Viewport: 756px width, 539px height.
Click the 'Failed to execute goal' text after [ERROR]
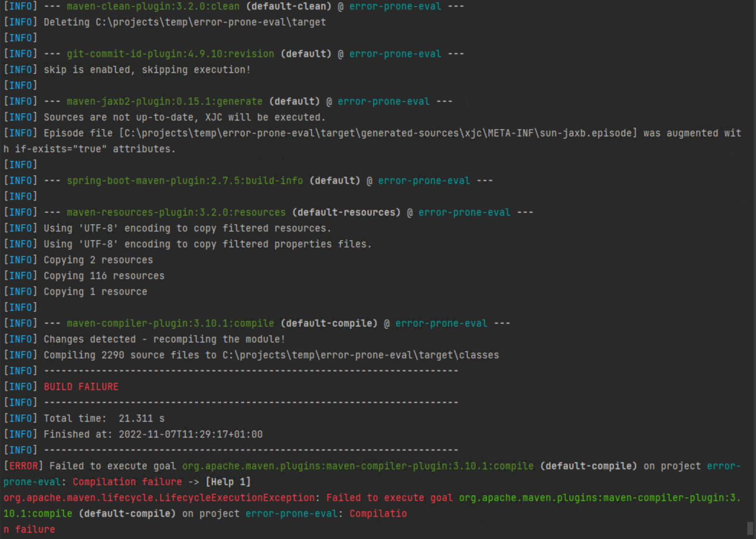coord(112,466)
